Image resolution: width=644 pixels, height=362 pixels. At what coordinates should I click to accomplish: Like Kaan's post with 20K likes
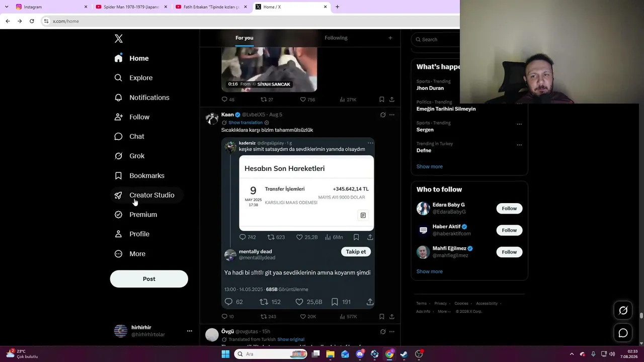point(308,317)
